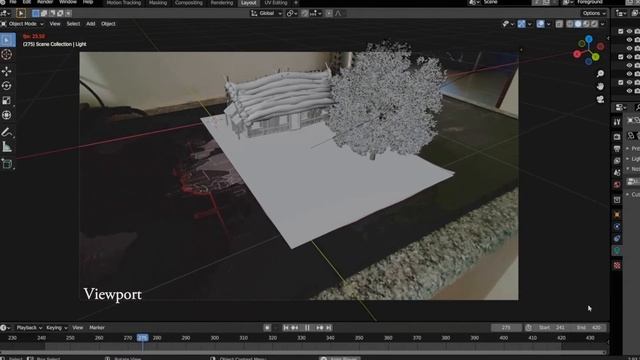Open the Global transform orientation dropdown
Image resolution: width=640 pixels, height=360 pixels.
pyautogui.click(x=266, y=13)
